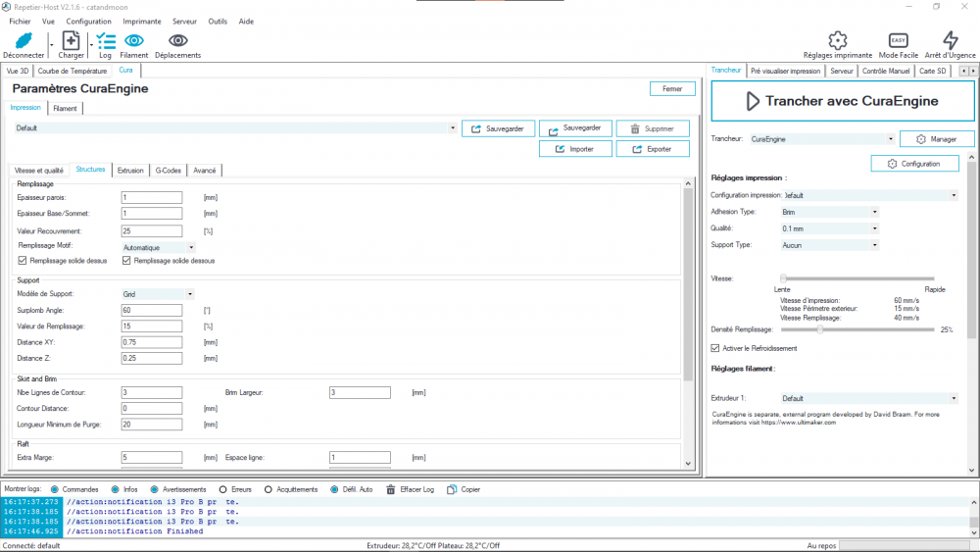Switch to Vue 3D tab
The image size is (980, 552).
18,71
